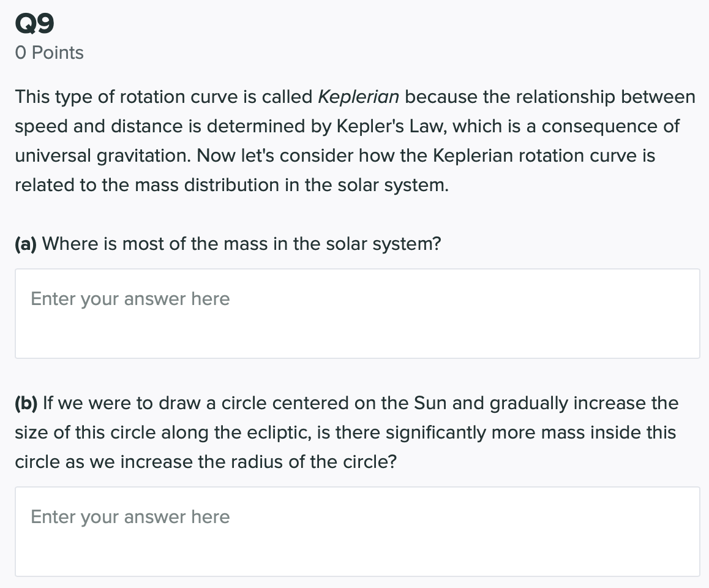Click the answer box for part (a)
The image size is (709, 588).
pos(357,312)
